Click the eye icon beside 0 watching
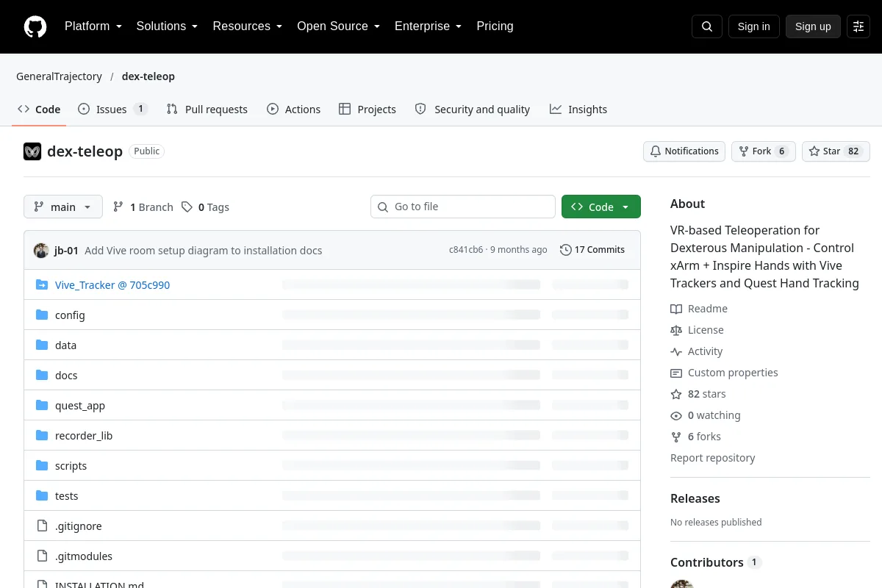Screen dimensions: 882x588 tap(676, 415)
